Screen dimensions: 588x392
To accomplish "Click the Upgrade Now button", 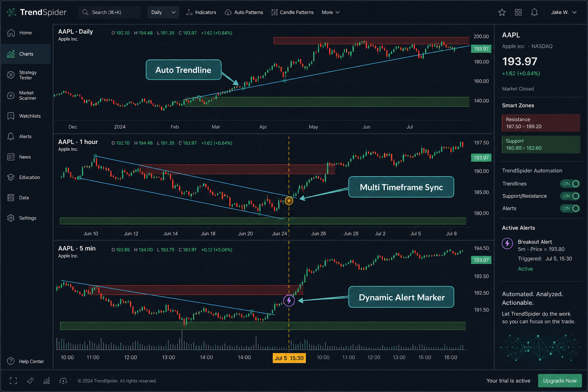I will pos(560,381).
